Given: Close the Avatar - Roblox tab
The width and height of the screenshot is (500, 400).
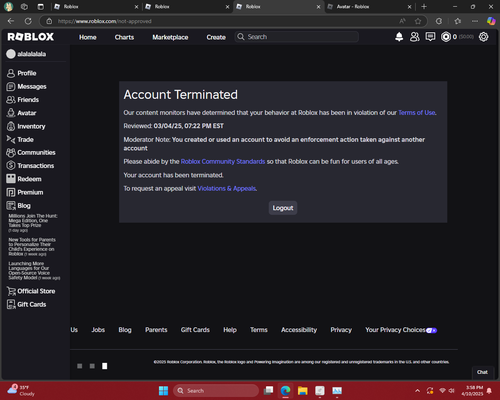Looking at the screenshot, I should coord(409,7).
